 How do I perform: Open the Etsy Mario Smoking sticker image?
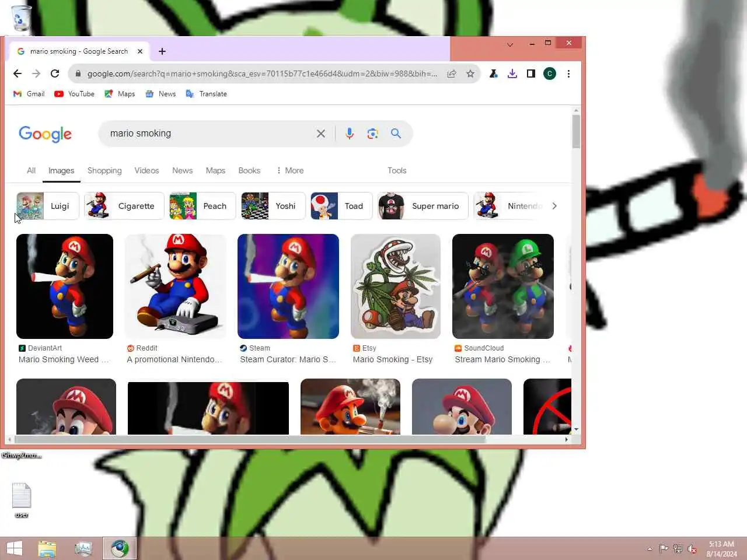[396, 286]
